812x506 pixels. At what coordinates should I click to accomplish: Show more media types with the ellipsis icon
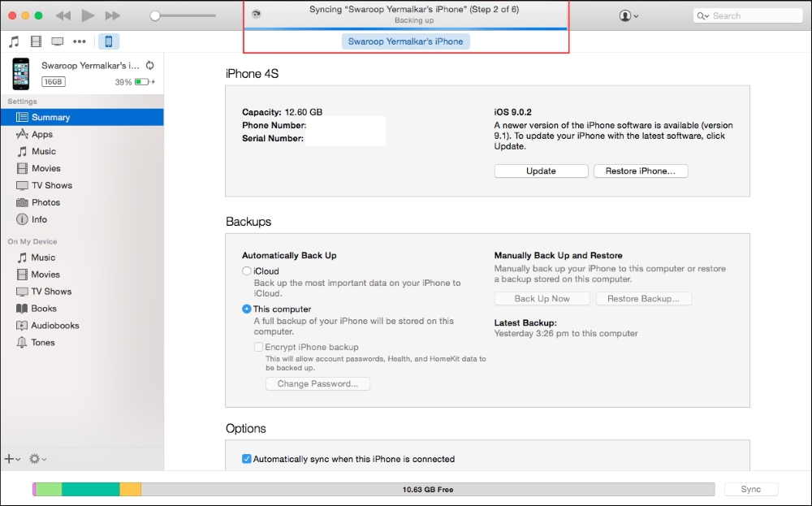80,41
